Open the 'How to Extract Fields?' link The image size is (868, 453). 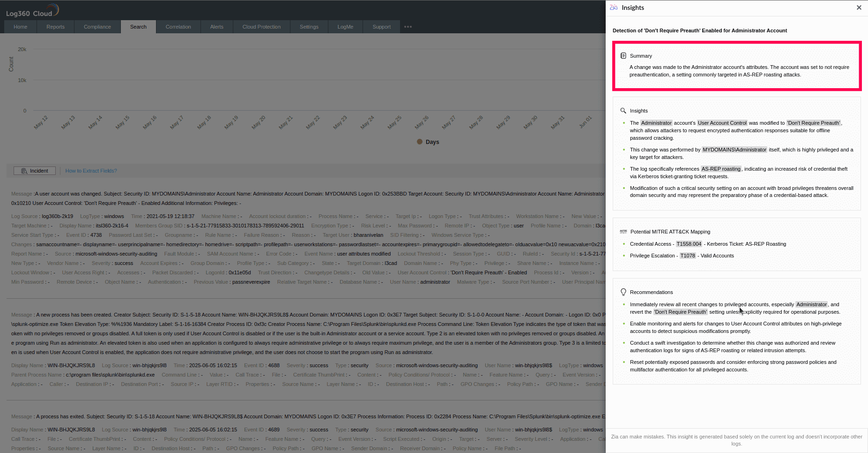pyautogui.click(x=91, y=171)
